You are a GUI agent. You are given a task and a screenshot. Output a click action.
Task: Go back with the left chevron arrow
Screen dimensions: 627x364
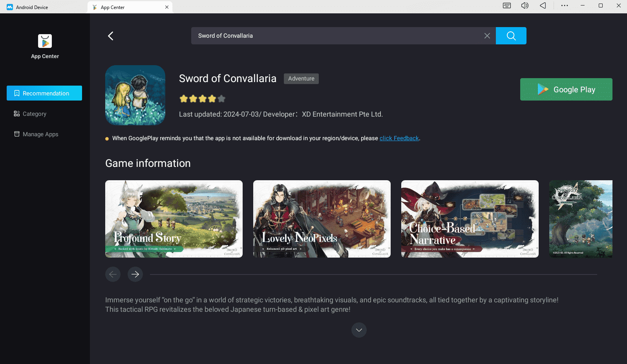pos(111,36)
